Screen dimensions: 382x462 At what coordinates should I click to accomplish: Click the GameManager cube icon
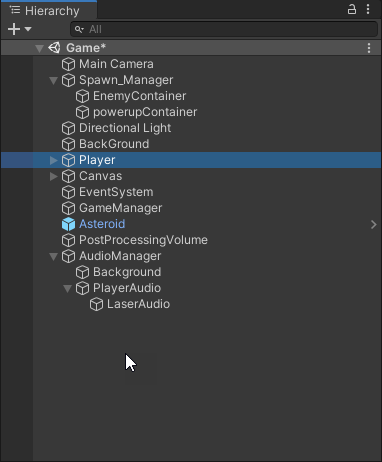(68, 208)
